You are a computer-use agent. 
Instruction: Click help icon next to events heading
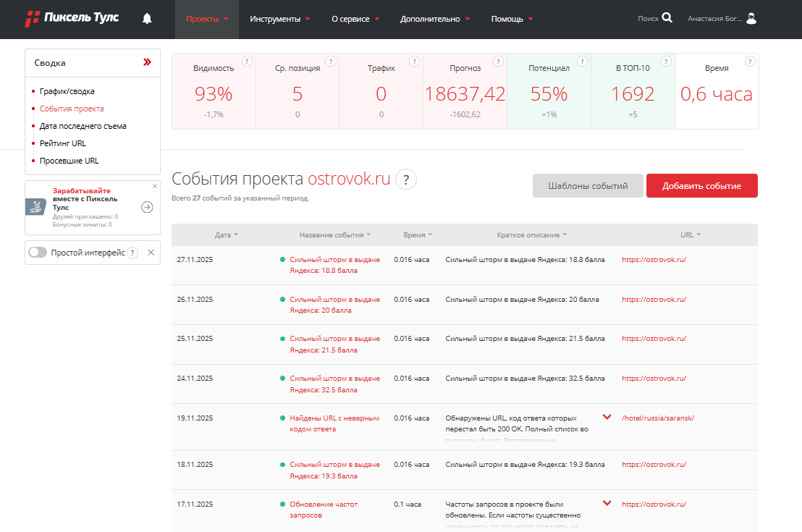[406, 180]
